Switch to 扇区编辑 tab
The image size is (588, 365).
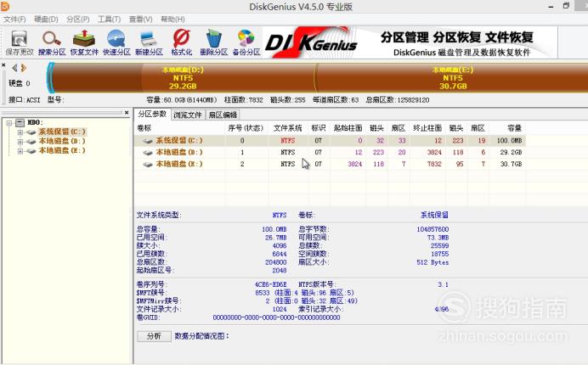[223, 115]
